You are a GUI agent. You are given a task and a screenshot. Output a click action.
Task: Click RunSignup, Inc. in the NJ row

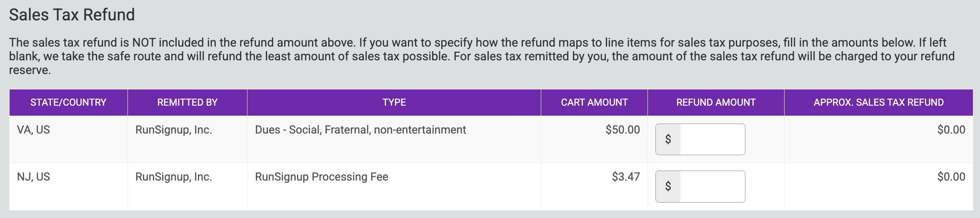pos(174,177)
